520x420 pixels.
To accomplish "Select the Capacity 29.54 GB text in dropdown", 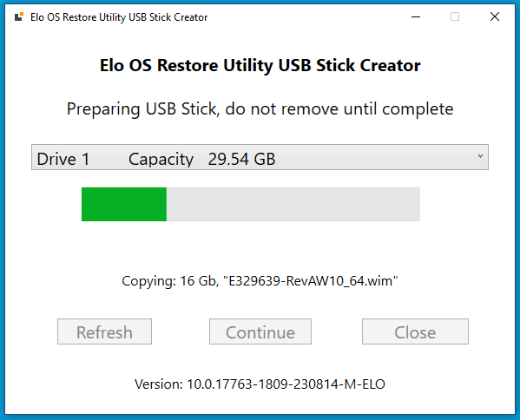I will [x=201, y=159].
